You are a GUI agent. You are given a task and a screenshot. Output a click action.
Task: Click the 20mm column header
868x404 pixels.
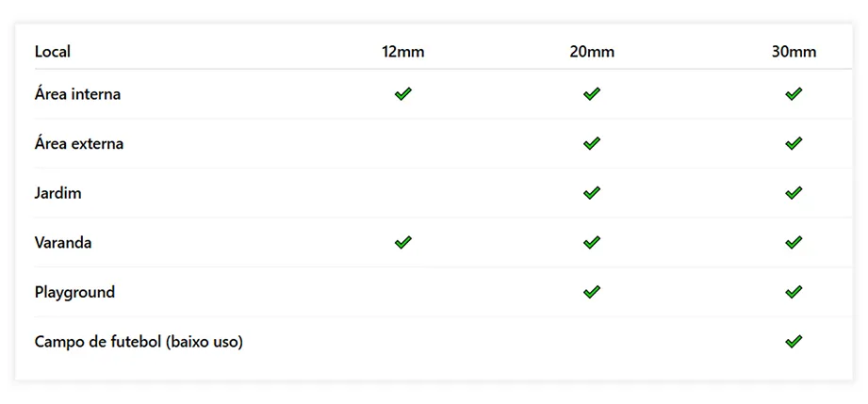[592, 52]
